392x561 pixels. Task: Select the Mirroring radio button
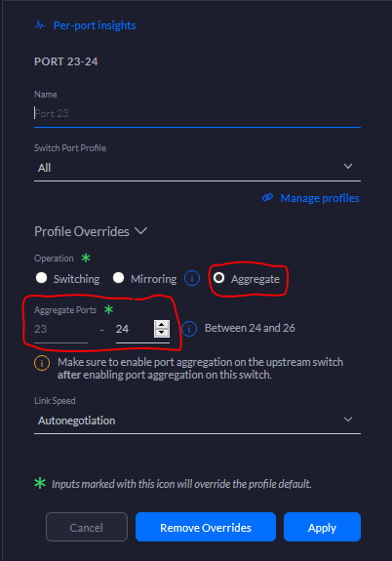(x=118, y=278)
